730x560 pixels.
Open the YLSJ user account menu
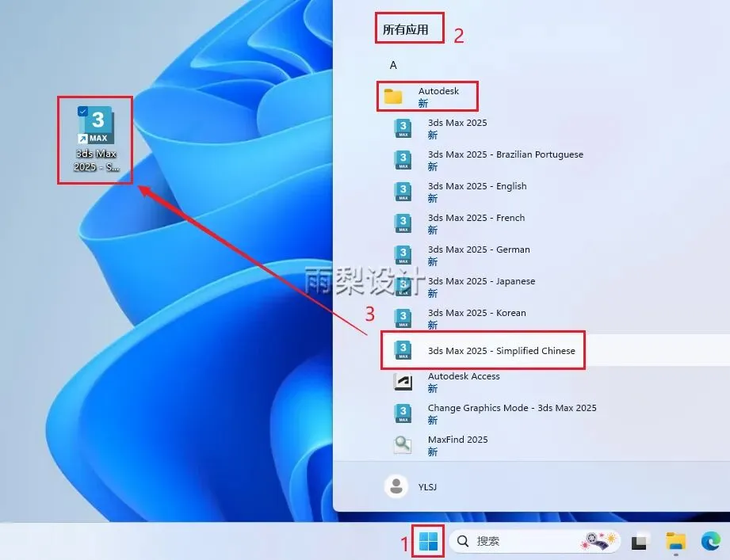pyautogui.click(x=411, y=486)
